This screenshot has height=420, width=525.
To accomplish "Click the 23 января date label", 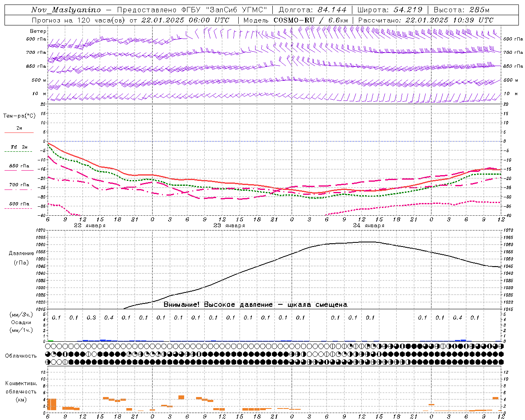I will coord(229,226).
